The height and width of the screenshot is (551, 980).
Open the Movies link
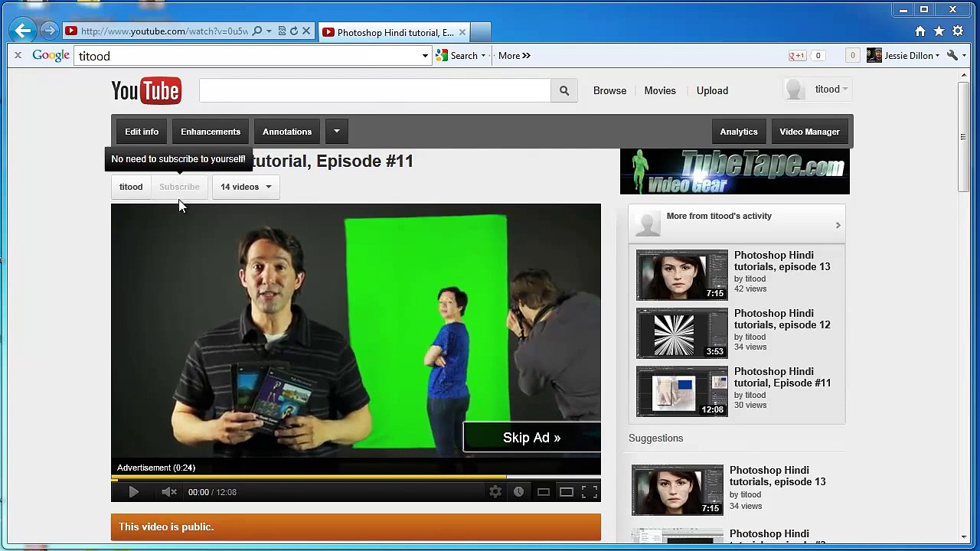(660, 90)
